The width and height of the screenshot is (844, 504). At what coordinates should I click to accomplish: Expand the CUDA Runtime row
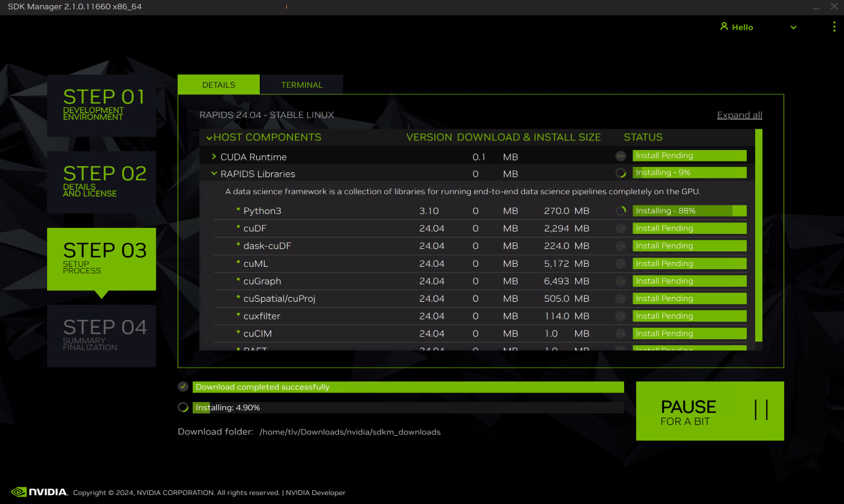(214, 157)
